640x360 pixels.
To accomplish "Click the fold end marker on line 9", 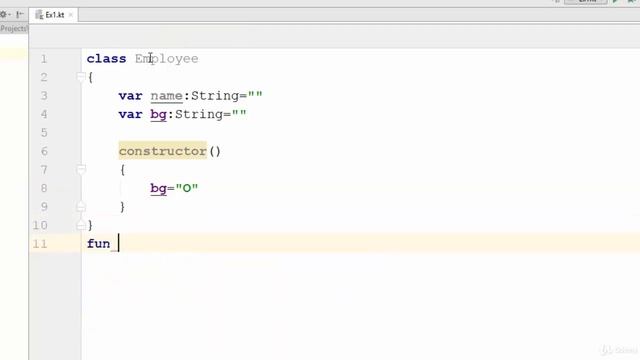I will pyautogui.click(x=81, y=206).
